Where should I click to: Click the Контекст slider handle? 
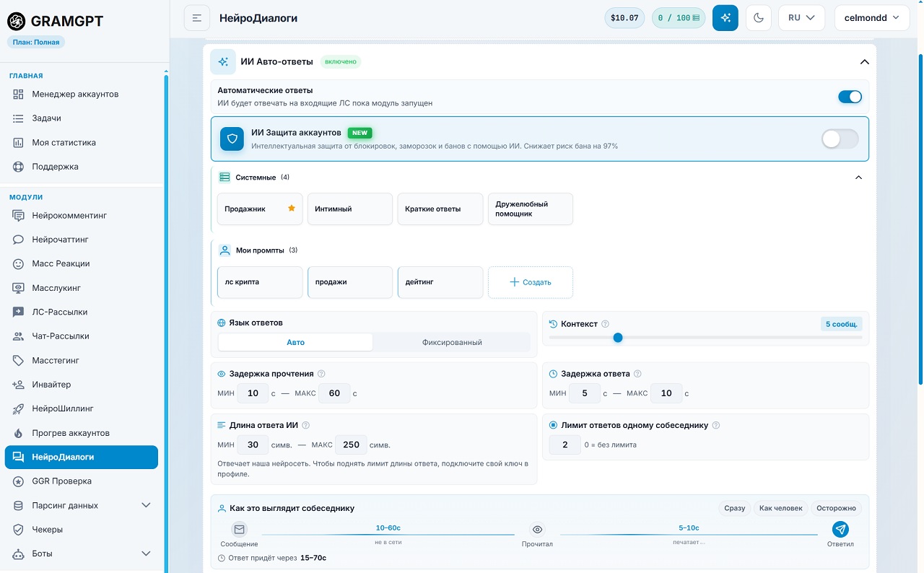[618, 337]
